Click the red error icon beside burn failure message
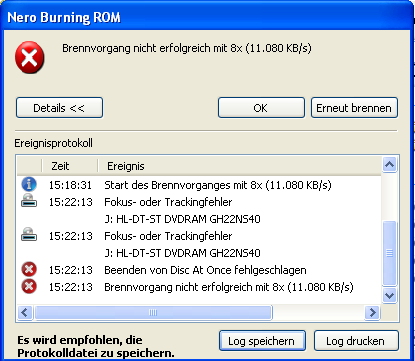The image size is (415, 361). tap(30, 57)
